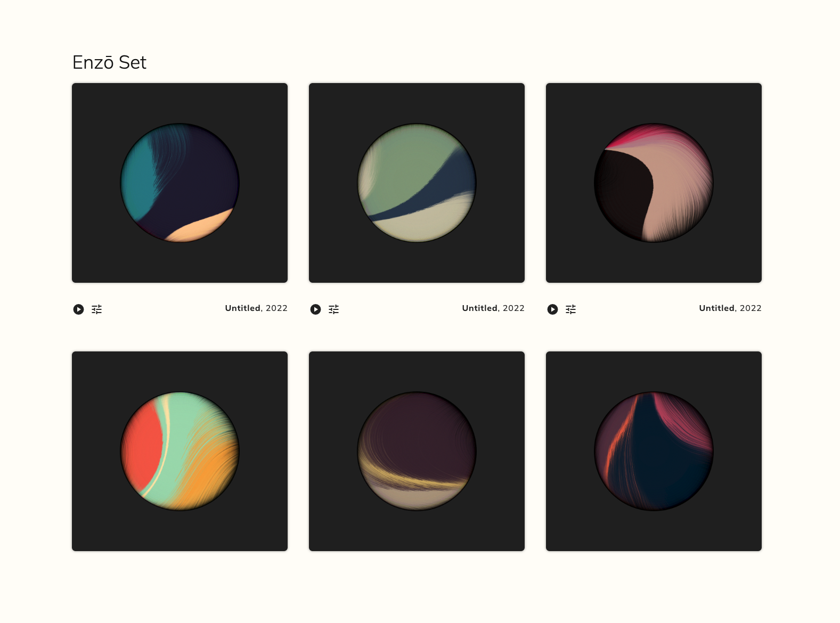Click Untitled, 2022 under third artwork
This screenshot has height=623, width=840.
[730, 308]
